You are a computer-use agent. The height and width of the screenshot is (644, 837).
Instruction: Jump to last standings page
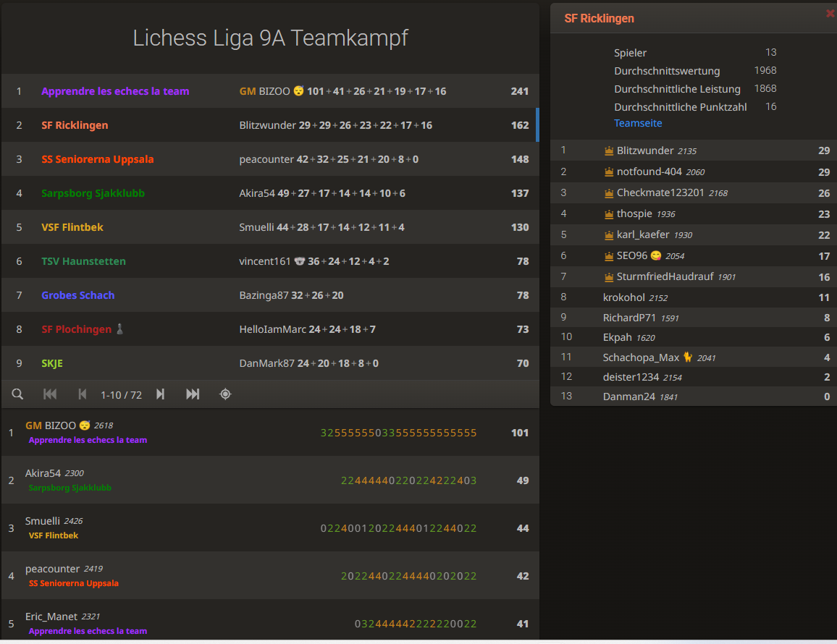193,394
